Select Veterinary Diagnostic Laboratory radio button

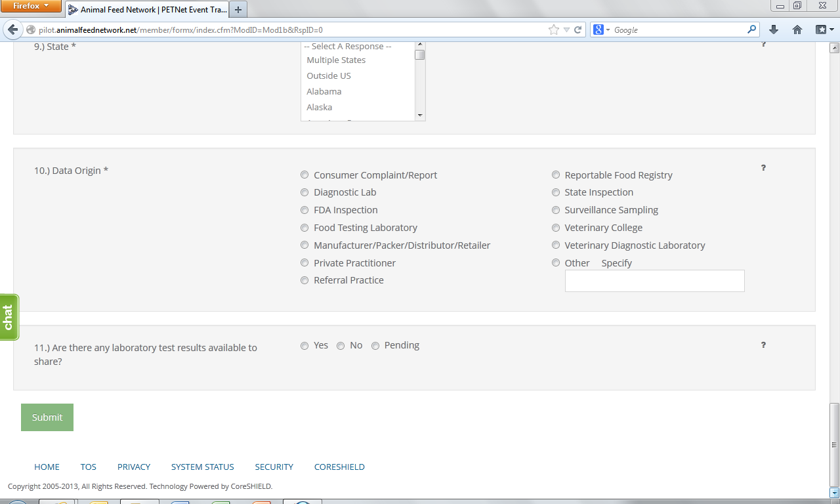point(556,245)
